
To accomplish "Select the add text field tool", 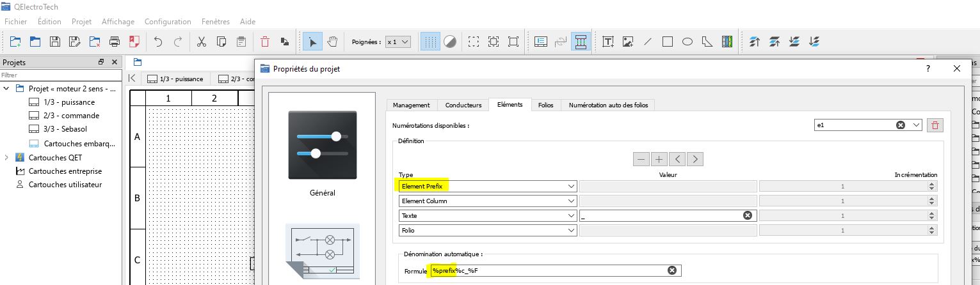I will click(608, 42).
